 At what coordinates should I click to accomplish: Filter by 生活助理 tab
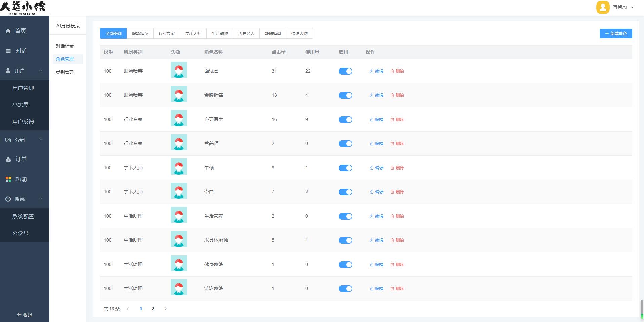click(220, 34)
